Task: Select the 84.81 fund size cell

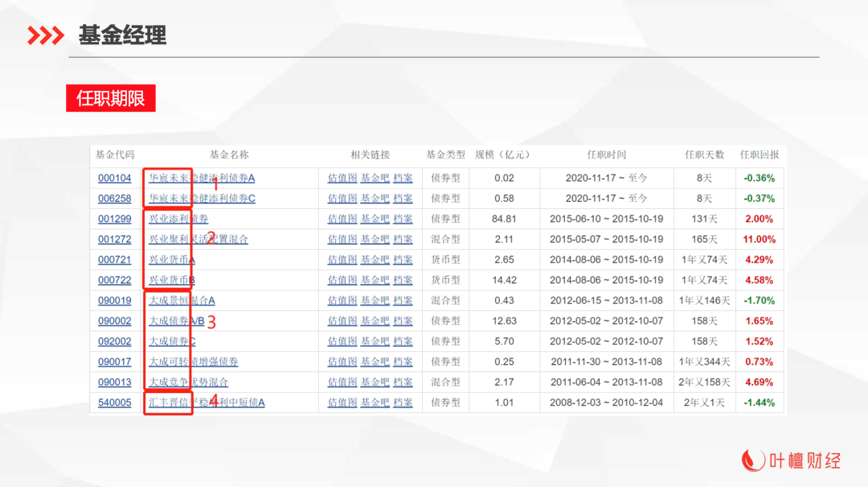Action: 504,219
